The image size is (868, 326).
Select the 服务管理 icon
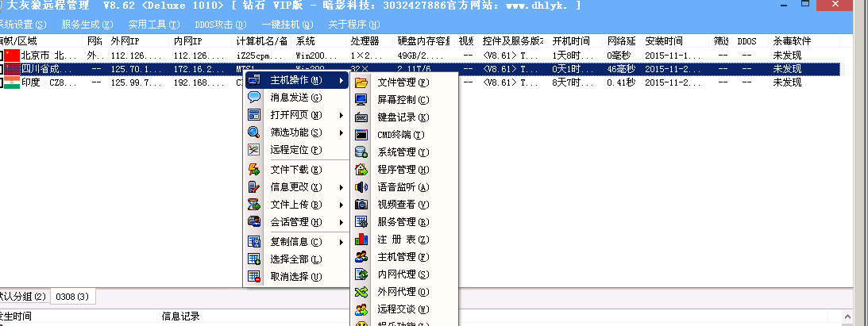pyautogui.click(x=361, y=222)
